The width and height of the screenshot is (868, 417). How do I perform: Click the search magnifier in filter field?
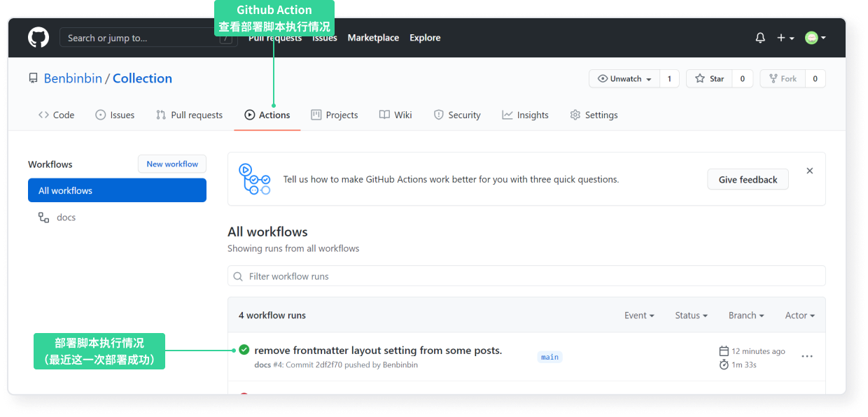238,276
